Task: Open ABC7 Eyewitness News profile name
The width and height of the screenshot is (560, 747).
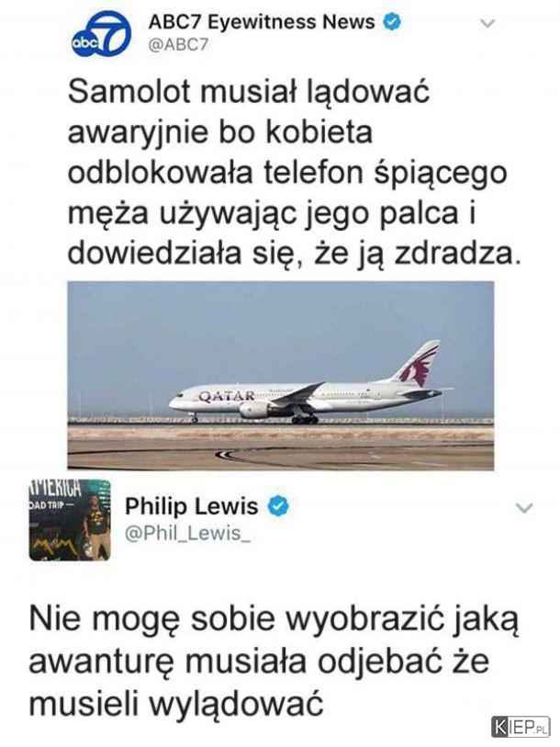Action: tap(262, 22)
